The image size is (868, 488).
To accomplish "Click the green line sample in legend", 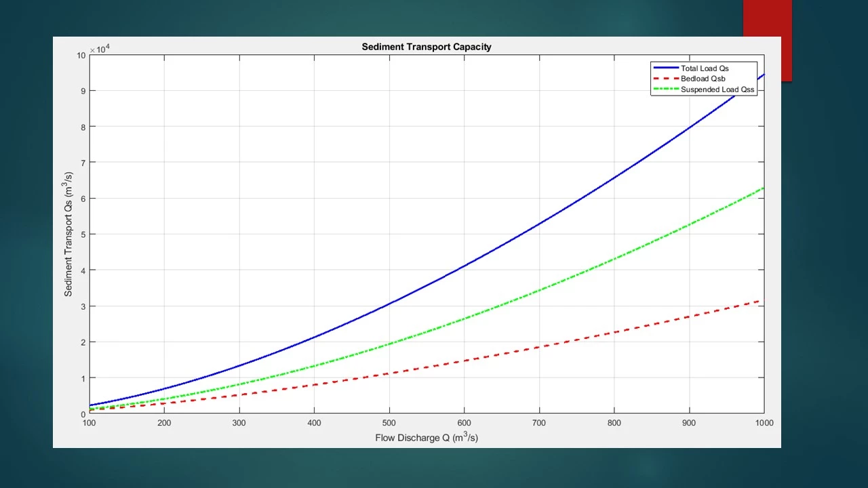I will pos(665,89).
